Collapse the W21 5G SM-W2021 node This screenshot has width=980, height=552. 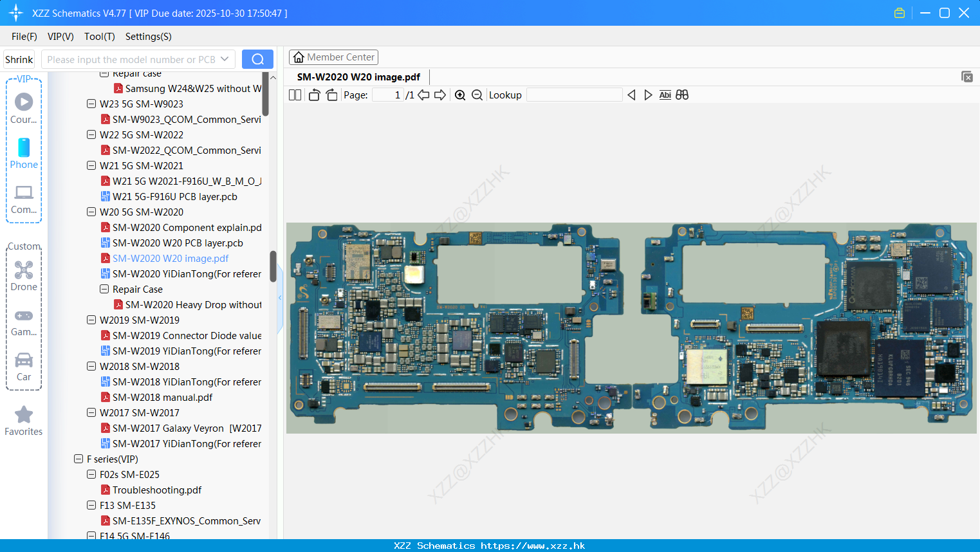(x=91, y=165)
